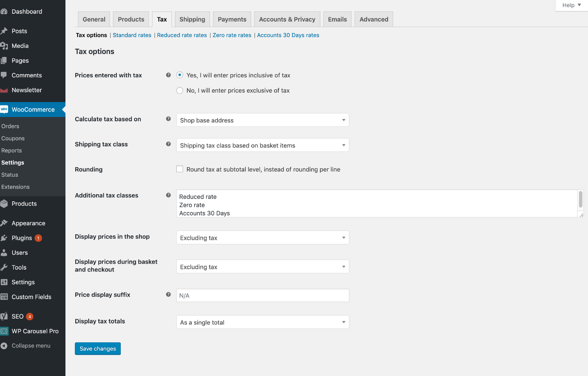Enable rounding tax at subtotal level

pos(180,169)
